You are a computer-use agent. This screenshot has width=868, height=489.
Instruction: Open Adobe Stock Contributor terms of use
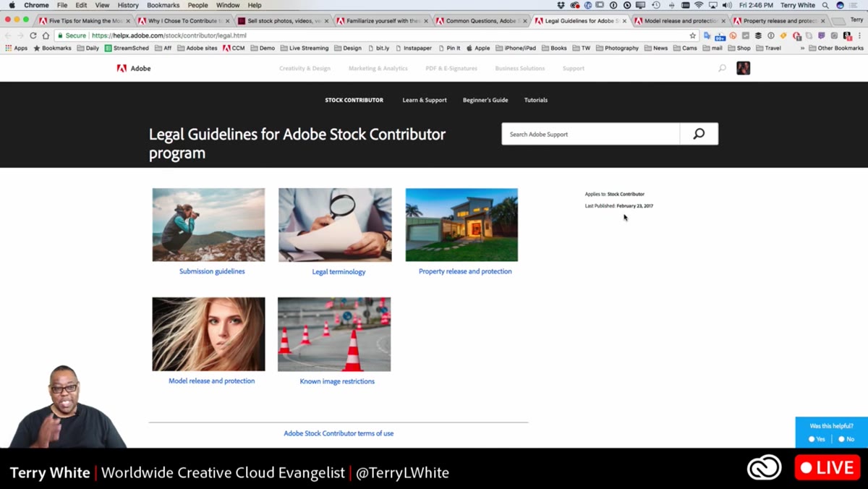(x=339, y=433)
